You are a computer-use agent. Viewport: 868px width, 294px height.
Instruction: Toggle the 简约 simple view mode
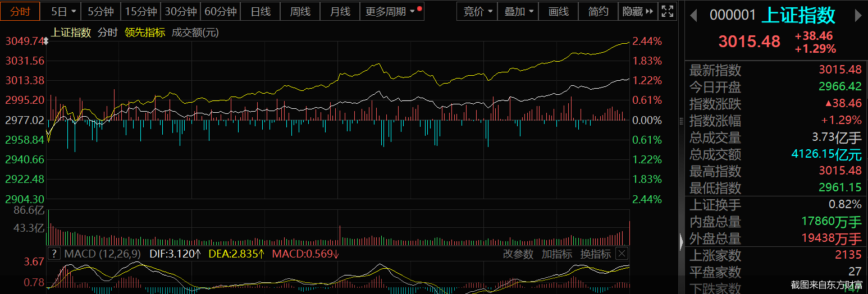click(x=598, y=11)
